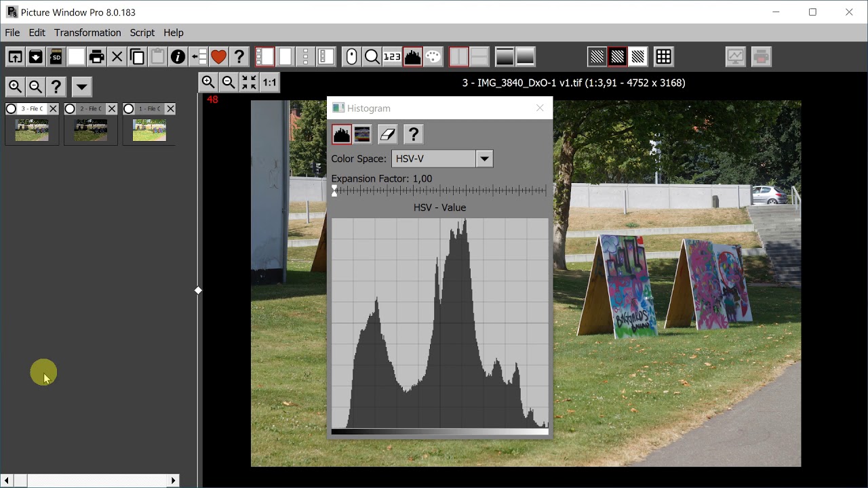Close the '3 - File' thumbnail tab
This screenshot has width=868, height=488.
click(x=53, y=109)
